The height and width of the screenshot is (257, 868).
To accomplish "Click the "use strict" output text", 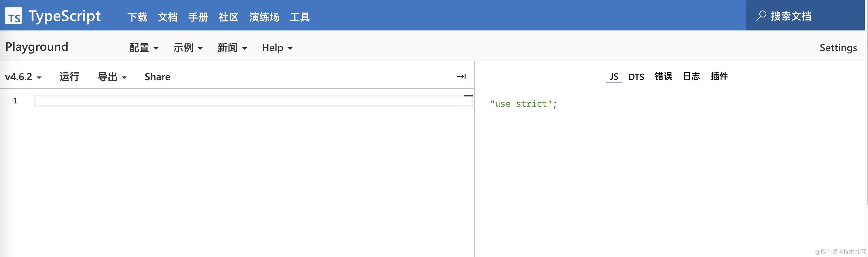I will 523,104.
